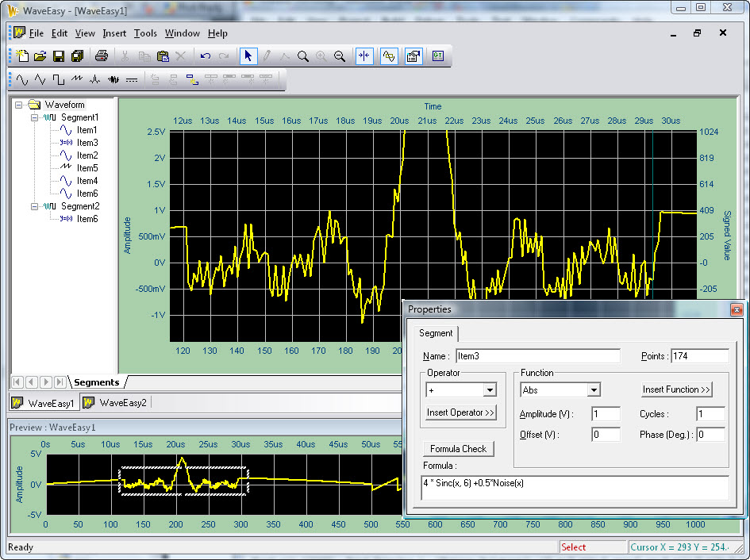Image resolution: width=750 pixels, height=560 pixels.
Task: Select the sawtooth wave segment tool
Action: pyautogui.click(x=77, y=79)
